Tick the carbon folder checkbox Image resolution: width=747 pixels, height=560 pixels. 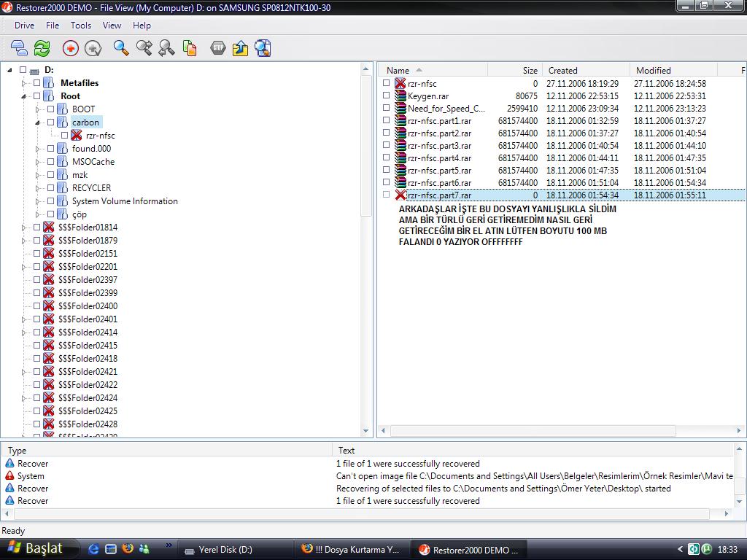[51, 122]
